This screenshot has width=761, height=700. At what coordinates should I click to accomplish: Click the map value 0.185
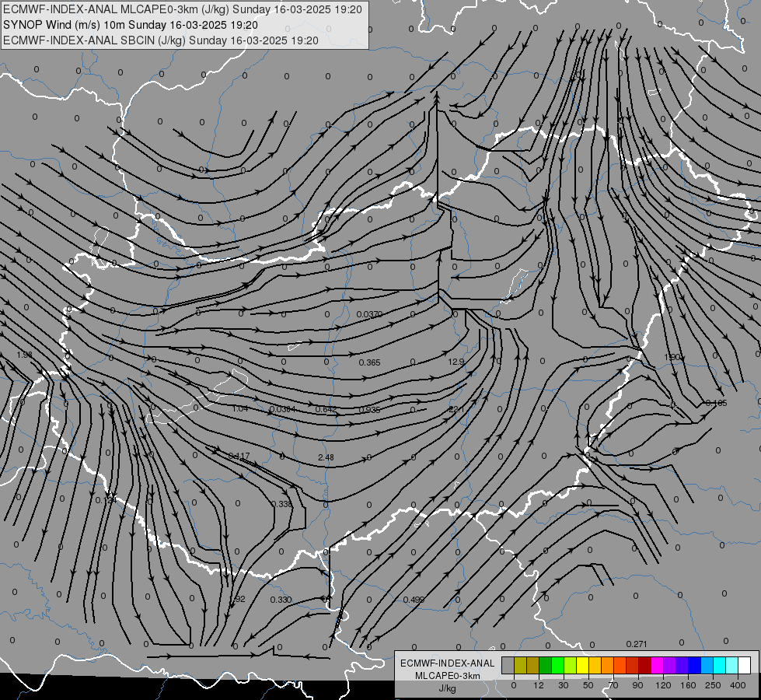(717, 403)
